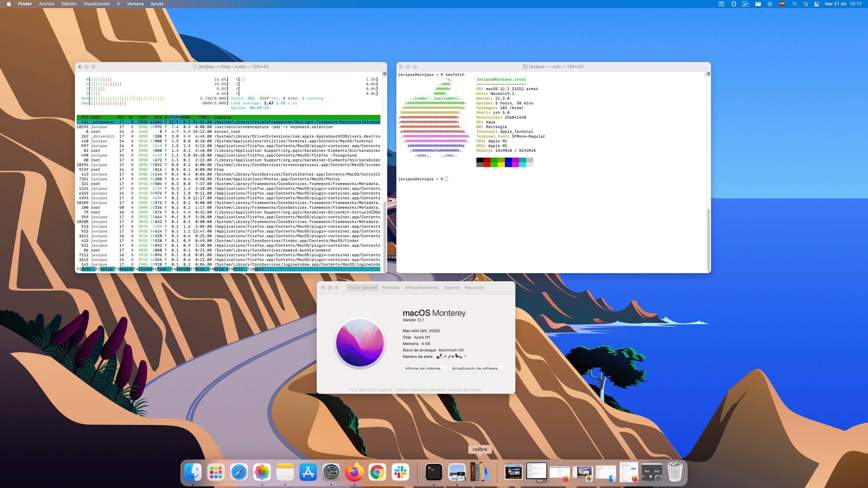
Task: Launch Google Chrome from Dock
Action: pyautogui.click(x=377, y=472)
